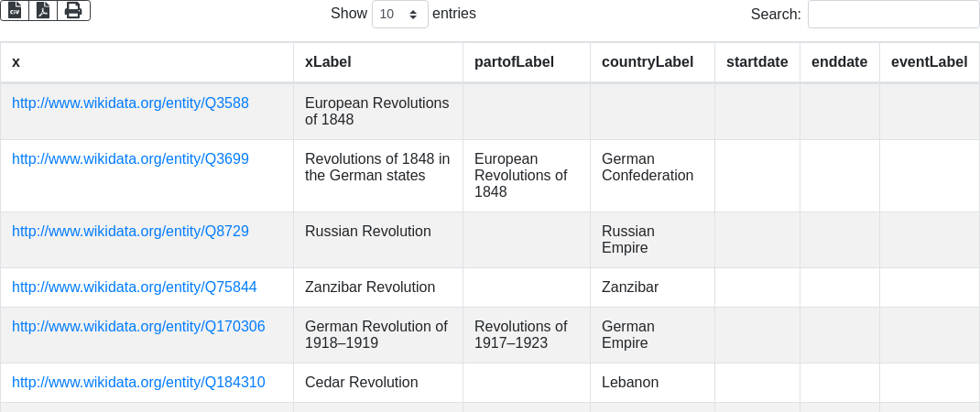980x412 pixels.
Task: Open the Wikidata Q3588 entity link
Action: tap(130, 103)
